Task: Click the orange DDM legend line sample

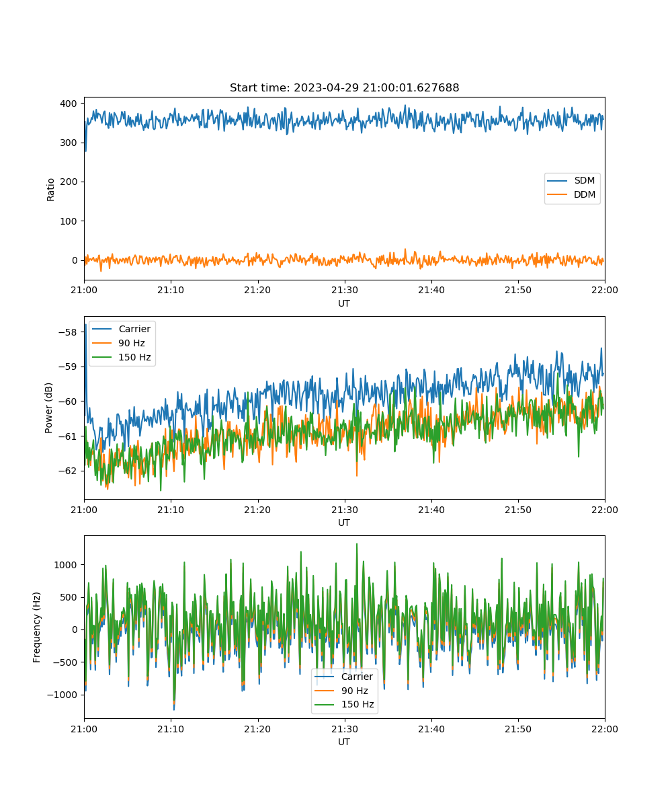Action: 558,196
